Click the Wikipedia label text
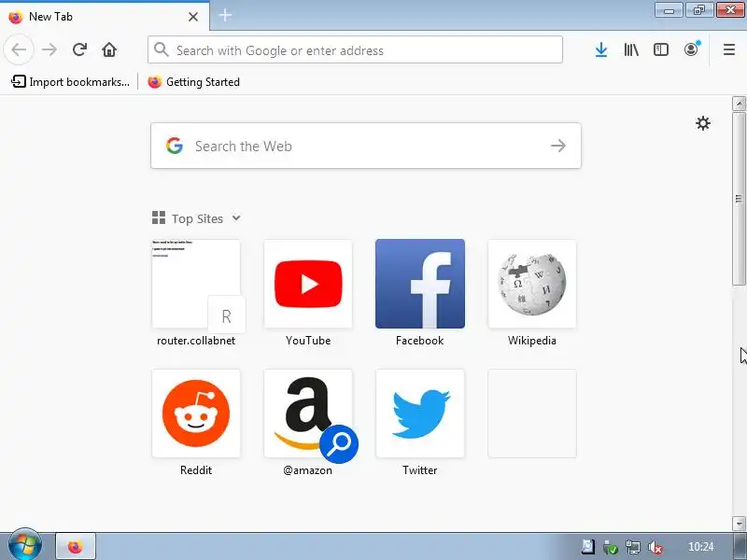The image size is (747, 560). coord(532,341)
